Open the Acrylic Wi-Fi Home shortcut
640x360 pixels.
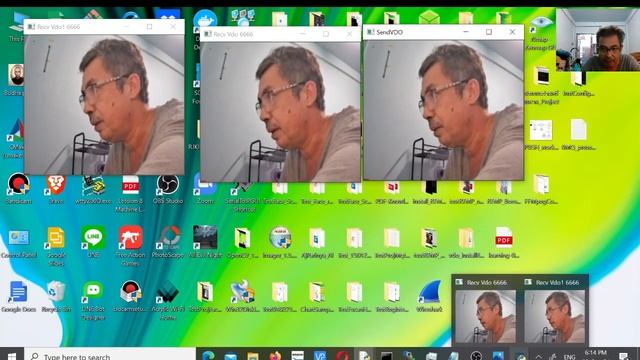point(168,300)
